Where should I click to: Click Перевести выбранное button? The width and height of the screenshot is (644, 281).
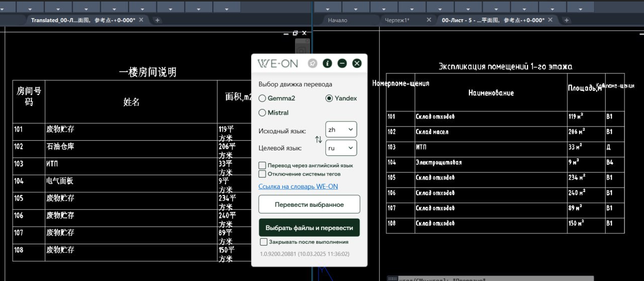309,204
